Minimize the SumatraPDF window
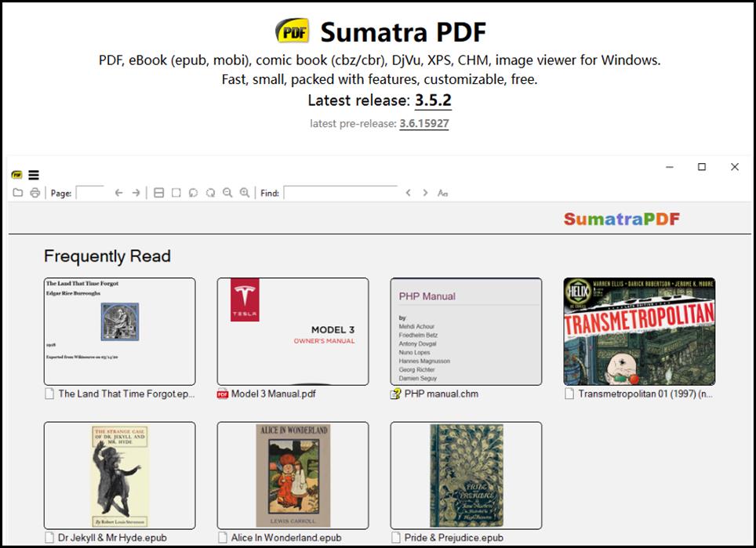The width and height of the screenshot is (756, 548). (x=670, y=167)
